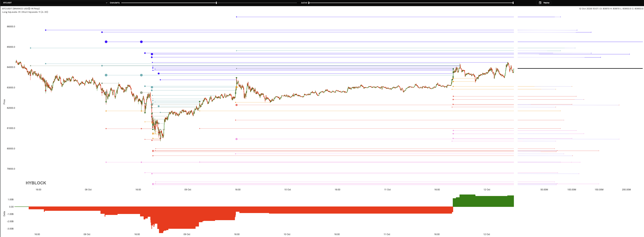Image resolution: width=644 pixels, height=237 pixels.
Task: Click the -1.00B delta axis label
Action: pos(10,214)
